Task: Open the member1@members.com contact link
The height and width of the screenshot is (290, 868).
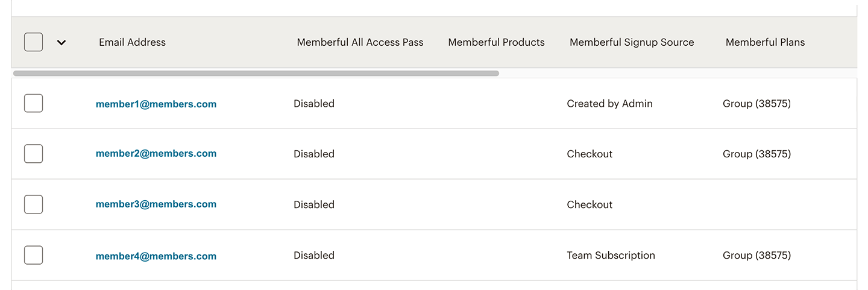Action: (156, 104)
